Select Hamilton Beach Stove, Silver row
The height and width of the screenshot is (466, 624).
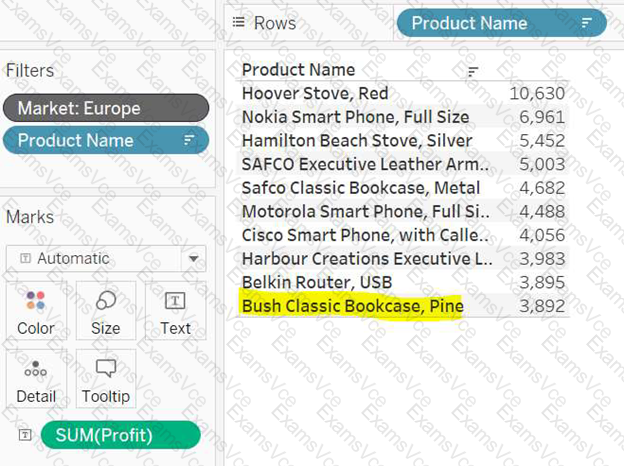[402, 140]
